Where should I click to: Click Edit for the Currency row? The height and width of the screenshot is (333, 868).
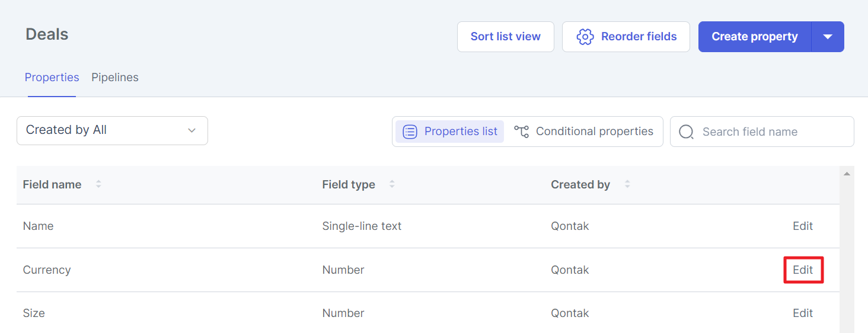(803, 270)
